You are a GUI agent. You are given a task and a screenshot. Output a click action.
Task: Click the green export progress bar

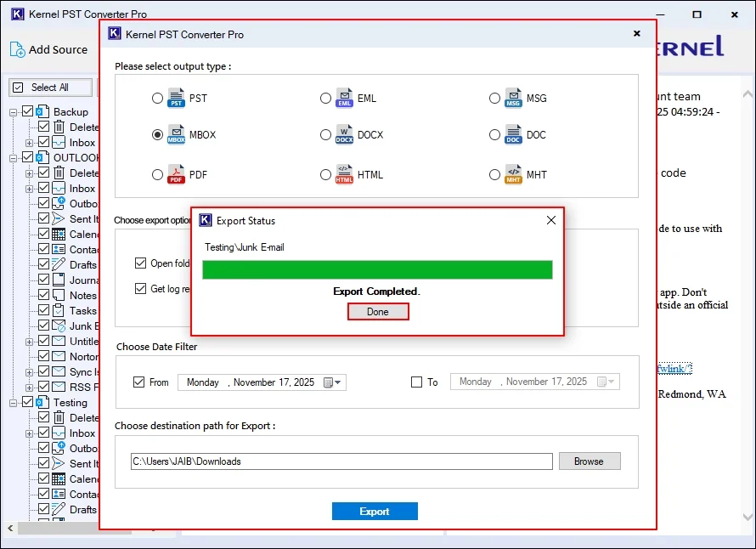pos(377,269)
